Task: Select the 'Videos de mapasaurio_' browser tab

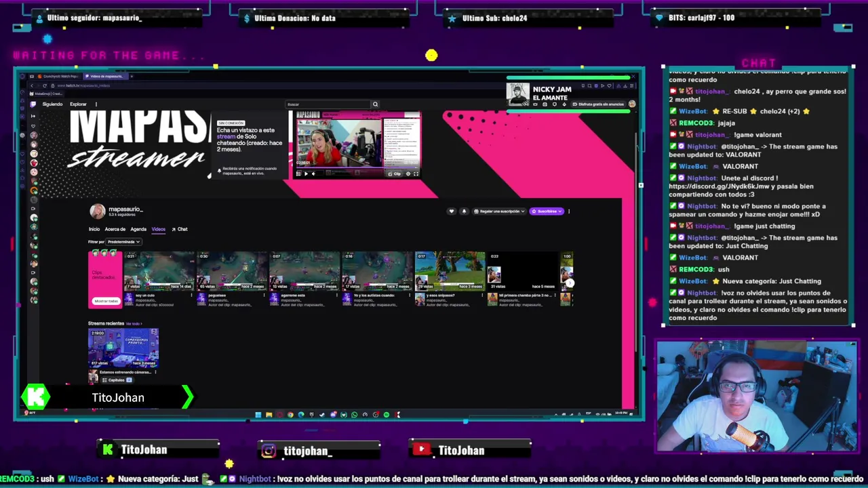Action: [x=106, y=77]
